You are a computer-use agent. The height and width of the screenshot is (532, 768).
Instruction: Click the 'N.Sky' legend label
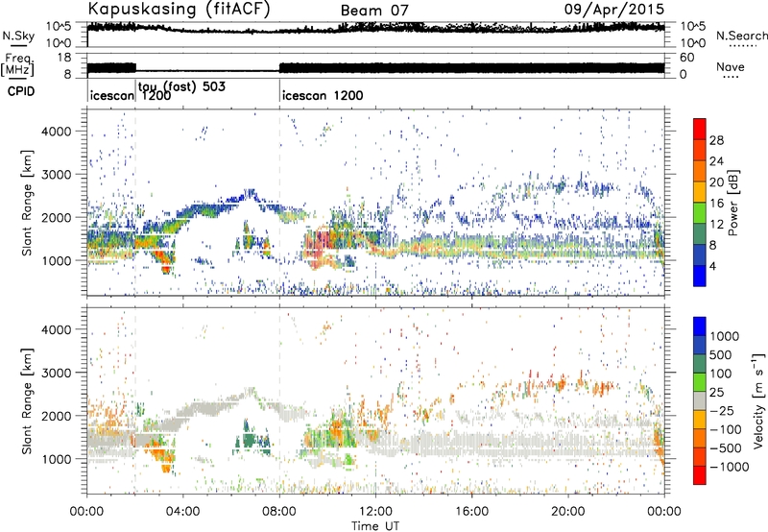pyautogui.click(x=18, y=36)
